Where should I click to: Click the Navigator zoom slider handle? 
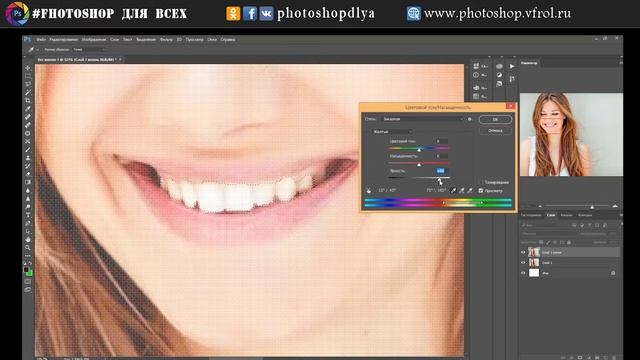click(x=592, y=207)
